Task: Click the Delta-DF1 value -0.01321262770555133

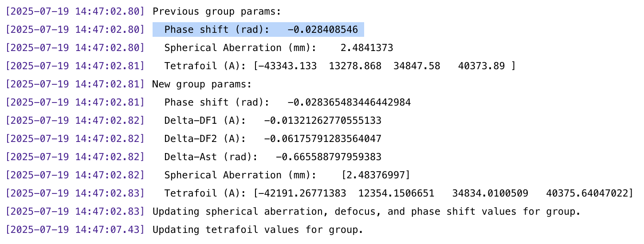Action: point(322,121)
